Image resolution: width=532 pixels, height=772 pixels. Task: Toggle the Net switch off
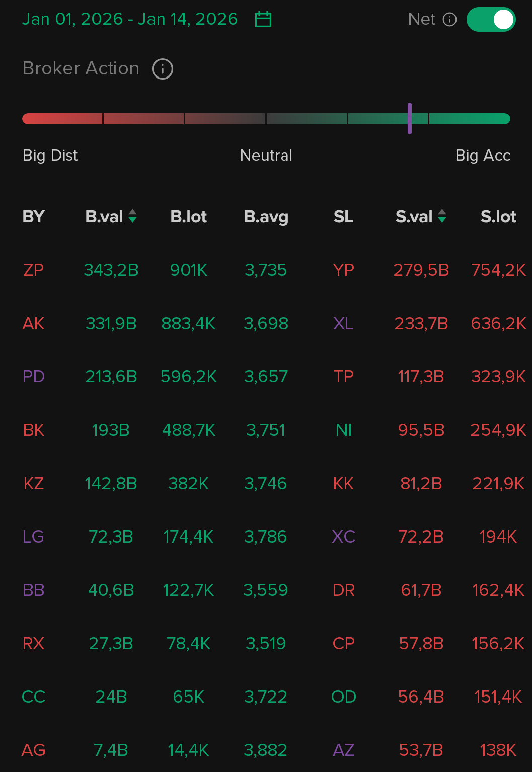pyautogui.click(x=491, y=20)
